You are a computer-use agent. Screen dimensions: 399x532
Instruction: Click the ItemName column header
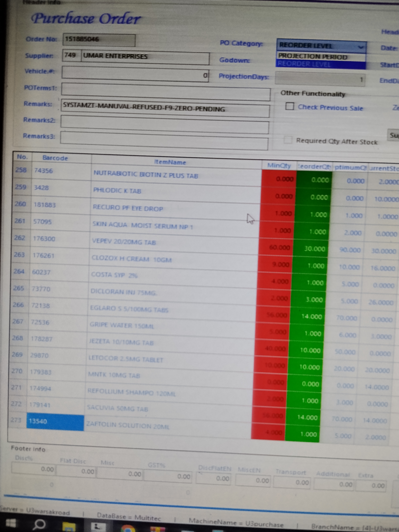point(170,162)
